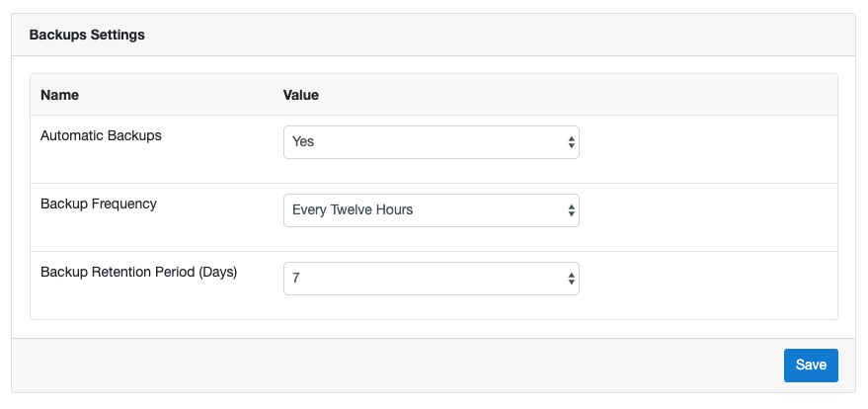Click the Save button
The height and width of the screenshot is (409, 868).
(x=811, y=366)
